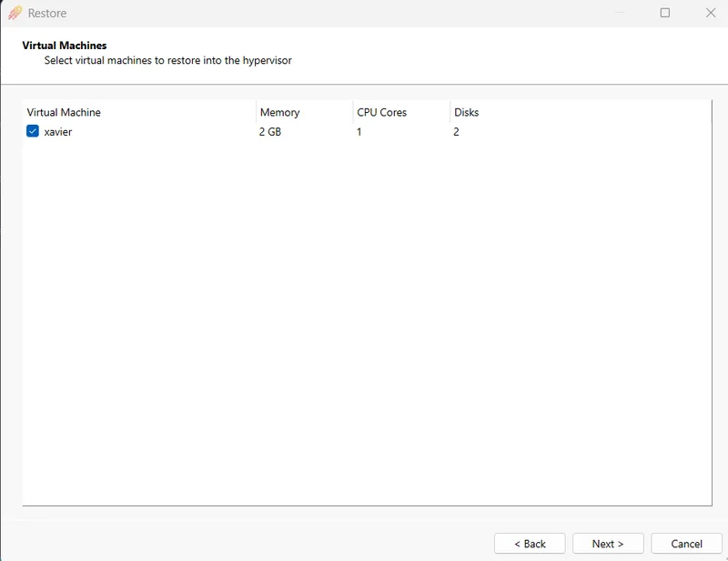Close the Restore window
This screenshot has width=728, height=561.
(711, 13)
